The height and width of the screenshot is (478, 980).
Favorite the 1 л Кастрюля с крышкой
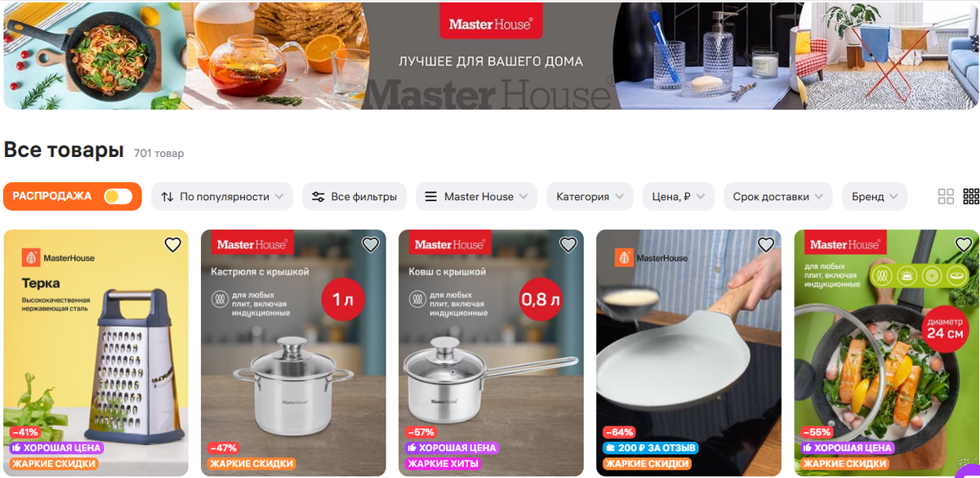pyautogui.click(x=371, y=244)
